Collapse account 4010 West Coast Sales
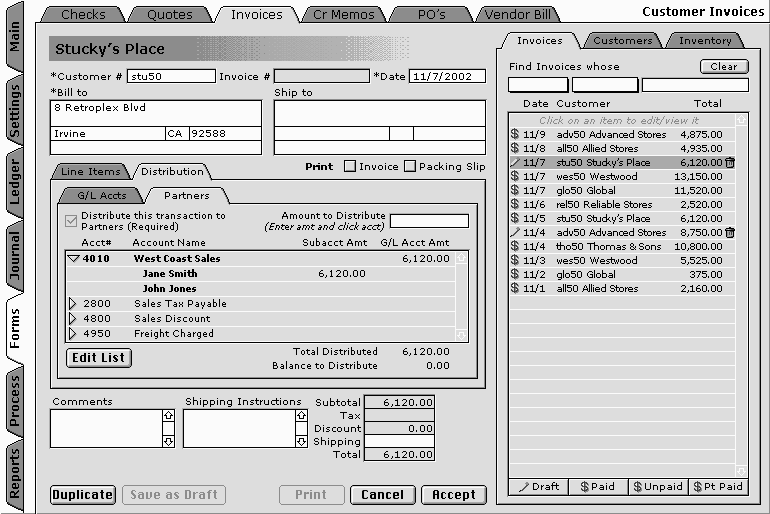770x514 pixels. tap(74, 258)
